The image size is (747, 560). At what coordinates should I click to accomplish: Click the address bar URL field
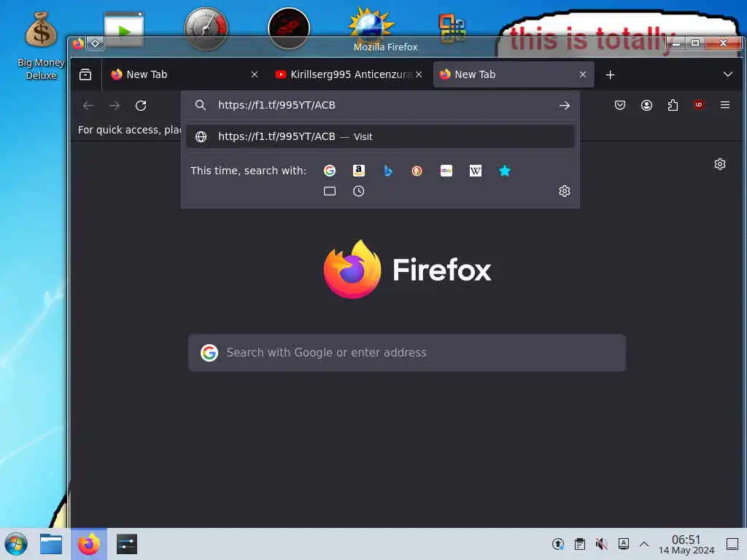pyautogui.click(x=381, y=105)
